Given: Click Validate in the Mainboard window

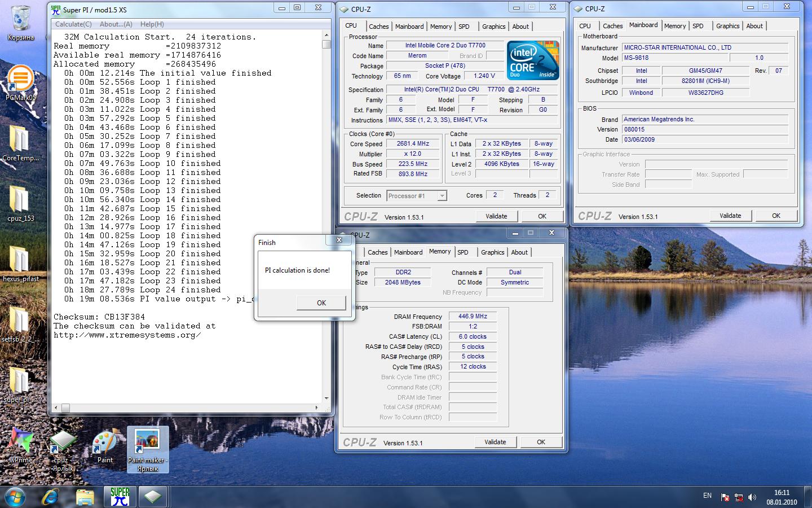Looking at the screenshot, I should (730, 216).
